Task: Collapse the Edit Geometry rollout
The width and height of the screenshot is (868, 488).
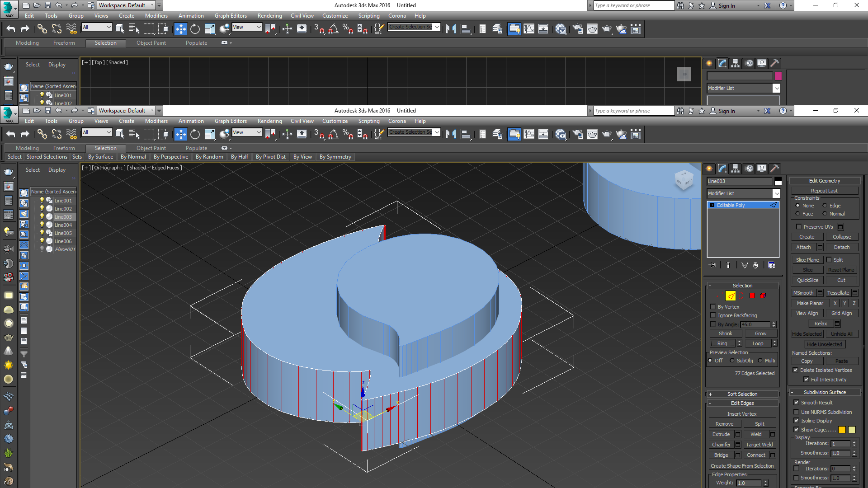Action: (x=825, y=181)
